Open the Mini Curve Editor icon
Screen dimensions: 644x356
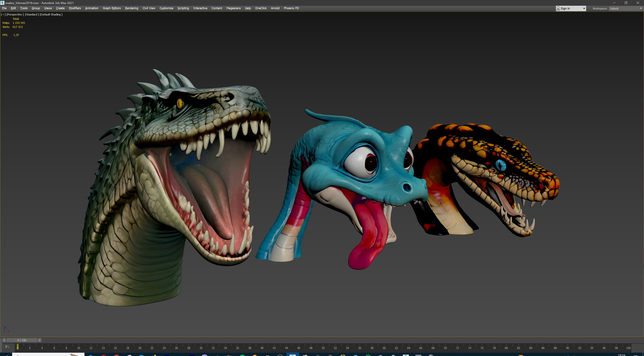click(8, 347)
